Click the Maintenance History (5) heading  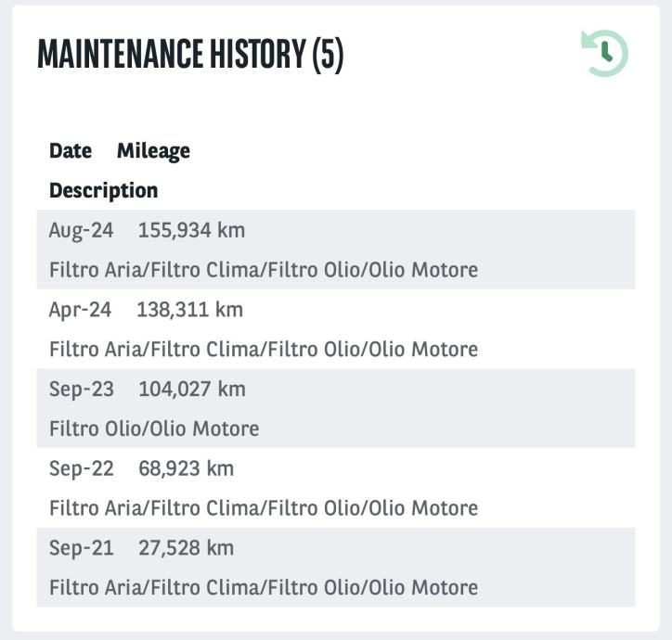coord(190,56)
